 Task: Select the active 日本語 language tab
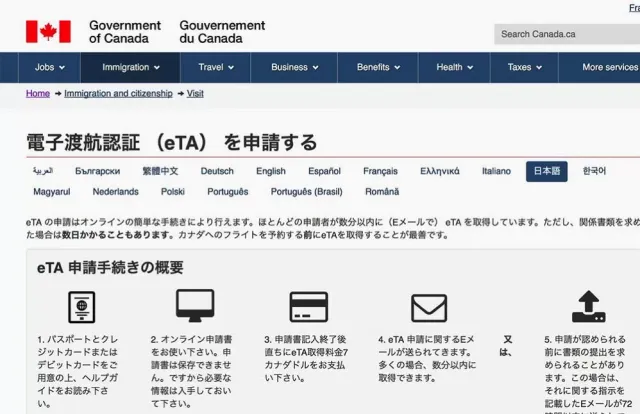pos(547,171)
